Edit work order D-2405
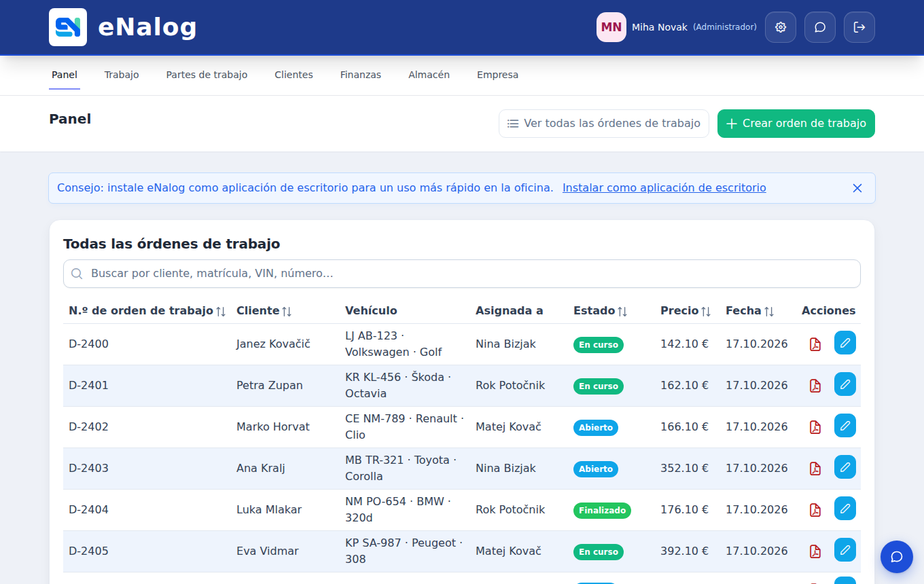The height and width of the screenshot is (584, 924). [x=845, y=550]
